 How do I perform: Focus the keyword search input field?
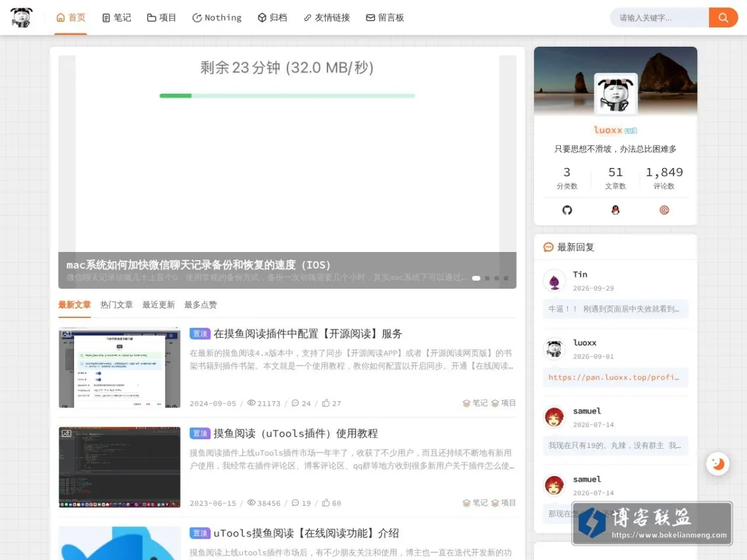[660, 17]
